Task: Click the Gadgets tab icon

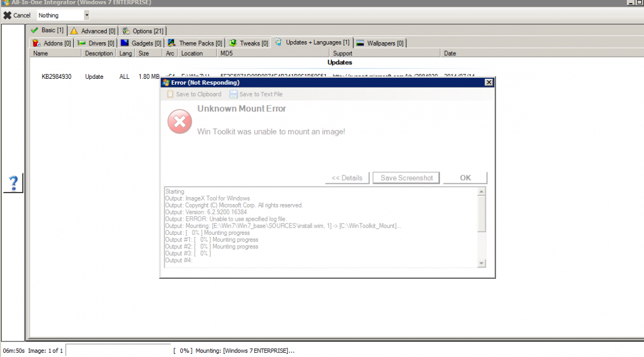Action: (x=125, y=43)
